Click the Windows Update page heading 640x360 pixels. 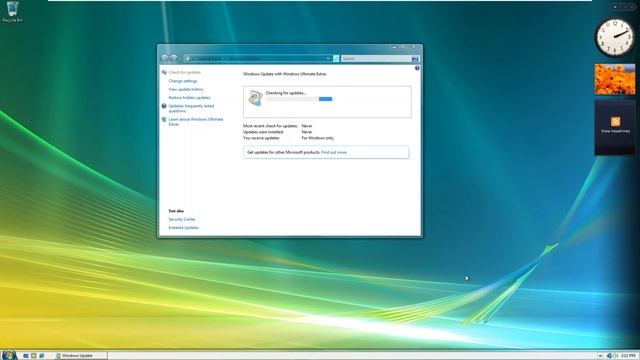[x=284, y=74]
